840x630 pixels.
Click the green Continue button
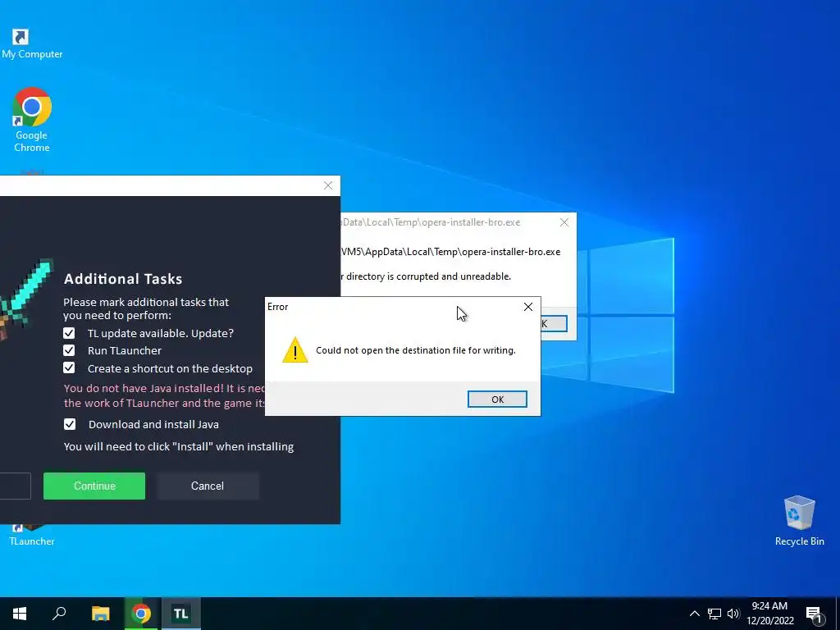coord(94,486)
